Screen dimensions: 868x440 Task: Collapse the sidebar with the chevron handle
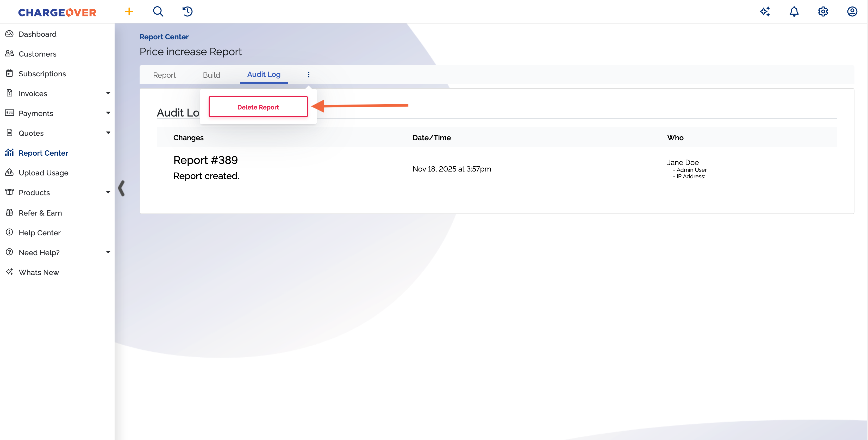121,188
